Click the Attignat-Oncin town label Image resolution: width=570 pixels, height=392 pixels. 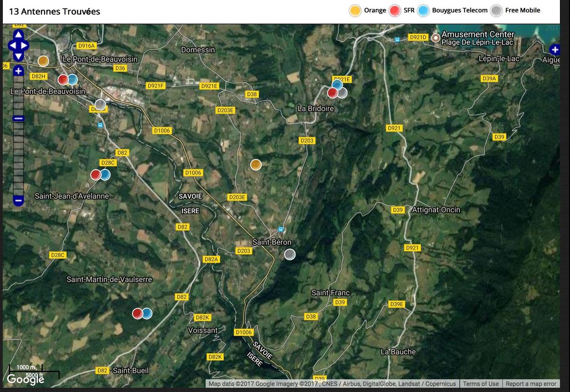(436, 210)
